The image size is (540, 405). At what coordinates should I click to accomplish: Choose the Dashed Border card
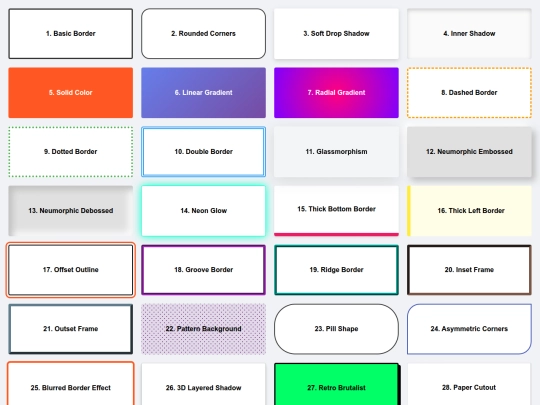click(x=469, y=93)
